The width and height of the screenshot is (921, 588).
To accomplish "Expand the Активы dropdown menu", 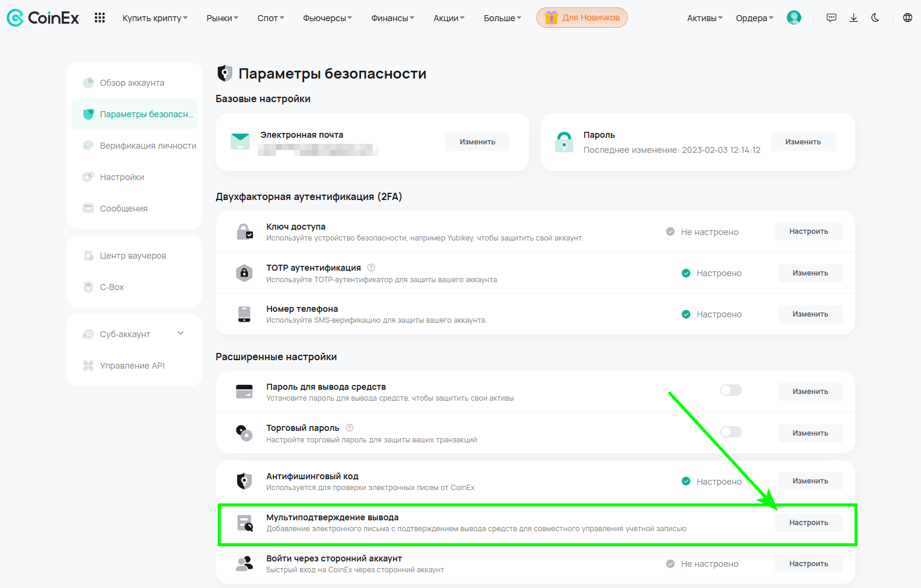I will pyautogui.click(x=705, y=18).
